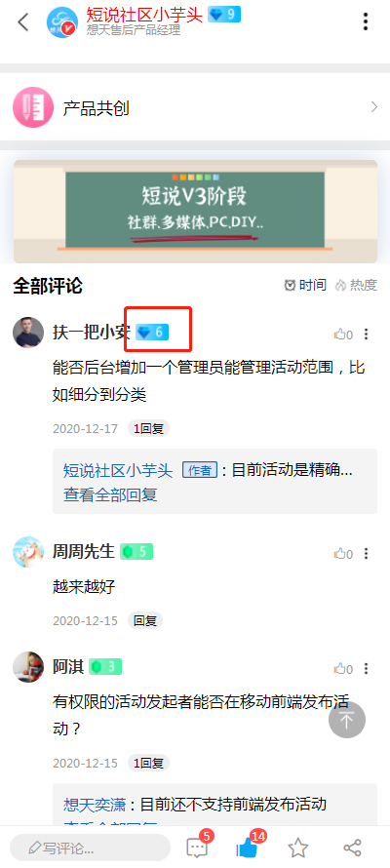Tap the 写评论 input field

(x=90, y=848)
